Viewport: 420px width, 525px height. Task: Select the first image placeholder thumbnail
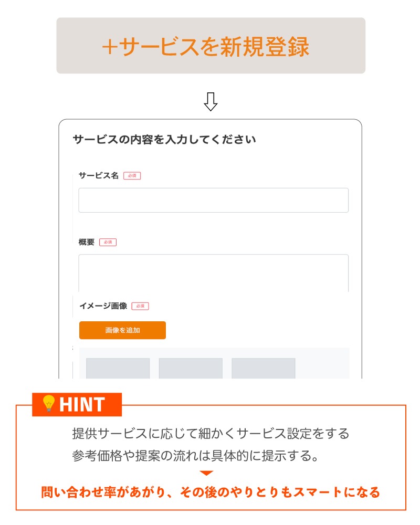point(118,368)
